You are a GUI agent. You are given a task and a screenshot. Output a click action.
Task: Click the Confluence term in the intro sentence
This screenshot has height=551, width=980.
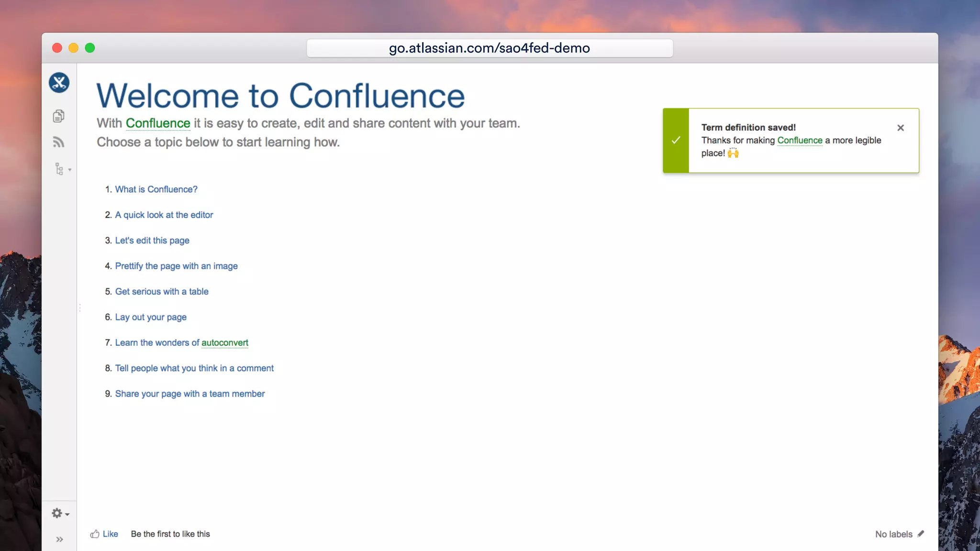click(158, 123)
